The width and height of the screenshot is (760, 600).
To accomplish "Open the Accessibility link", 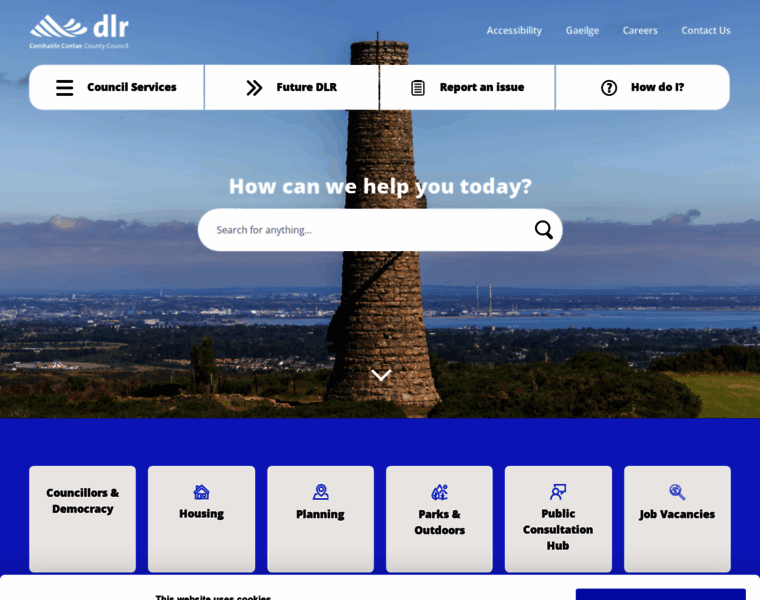I will tap(514, 31).
